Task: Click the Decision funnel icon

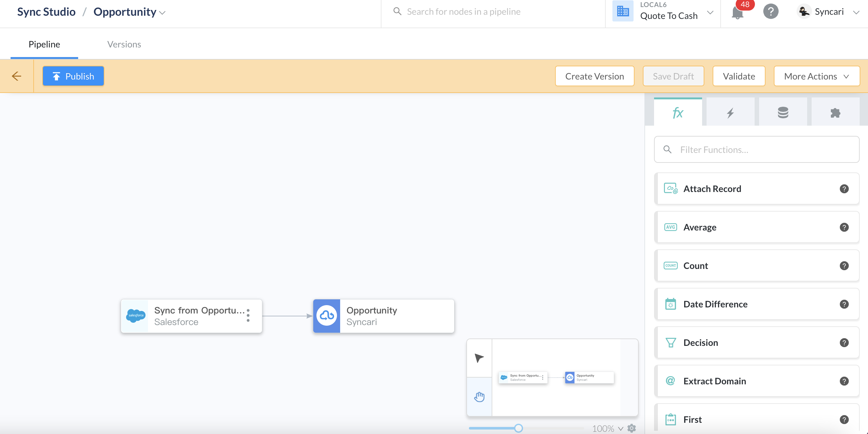Action: point(671,343)
